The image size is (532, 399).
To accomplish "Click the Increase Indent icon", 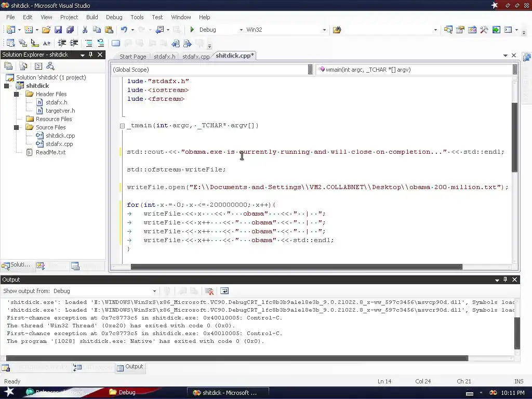I will pyautogui.click(x=74, y=43).
